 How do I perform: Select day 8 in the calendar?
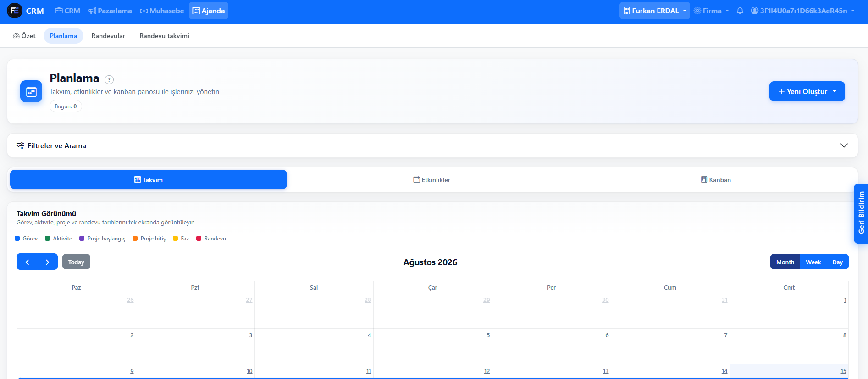[x=845, y=335]
